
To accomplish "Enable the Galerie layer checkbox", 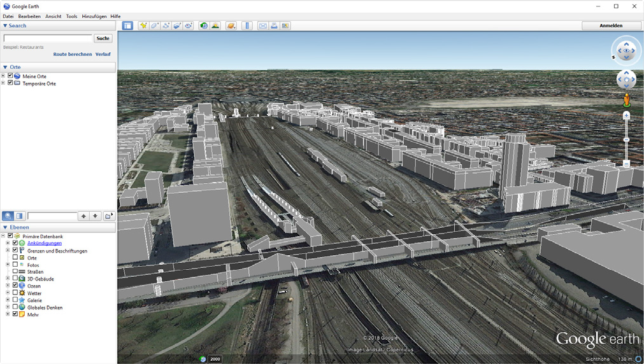I will (x=15, y=300).
